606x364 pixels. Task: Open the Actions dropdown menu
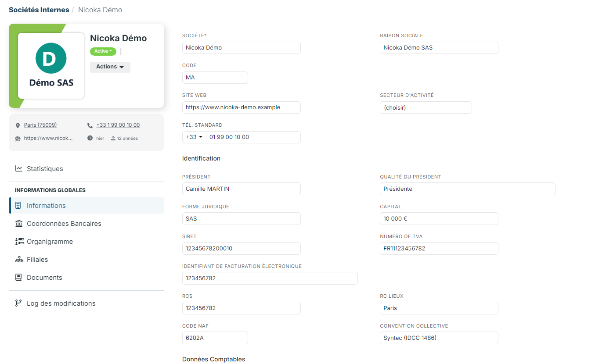110,67
